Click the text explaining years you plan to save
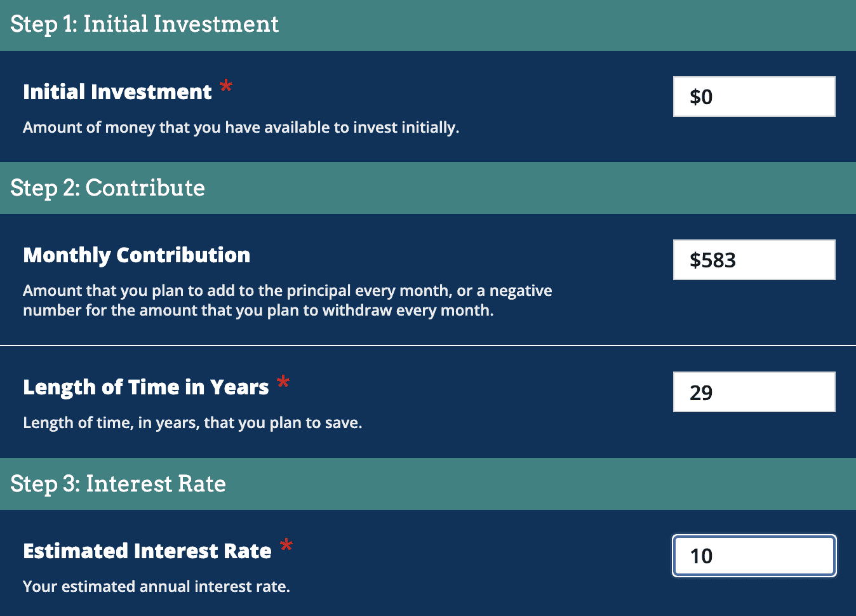Image resolution: width=856 pixels, height=616 pixels. coord(192,422)
